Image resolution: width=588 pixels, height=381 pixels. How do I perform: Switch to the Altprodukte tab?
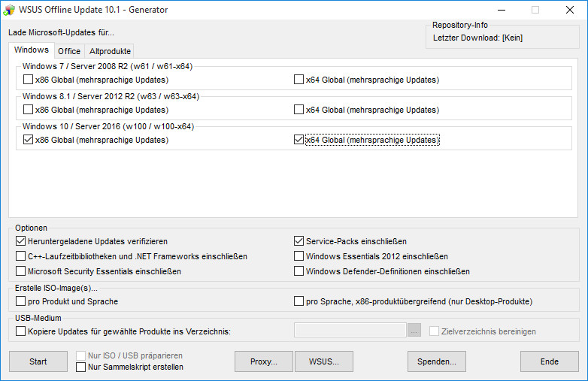[x=110, y=51]
